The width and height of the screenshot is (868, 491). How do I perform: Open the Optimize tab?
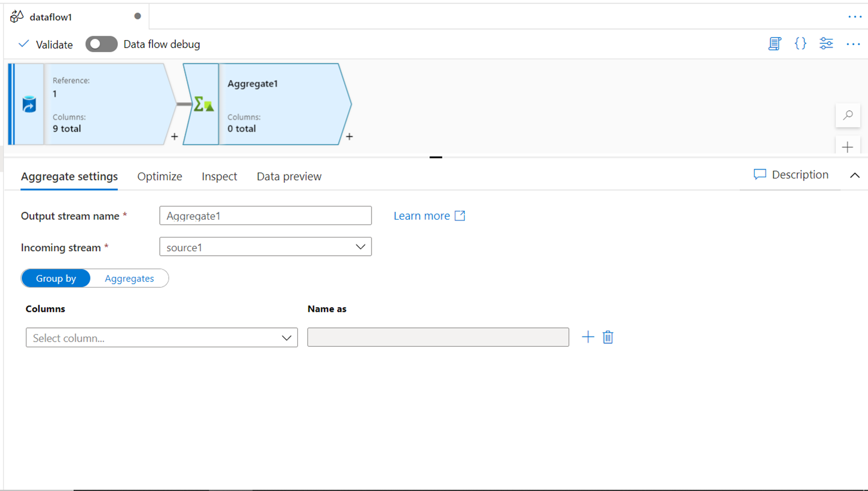[x=160, y=176]
